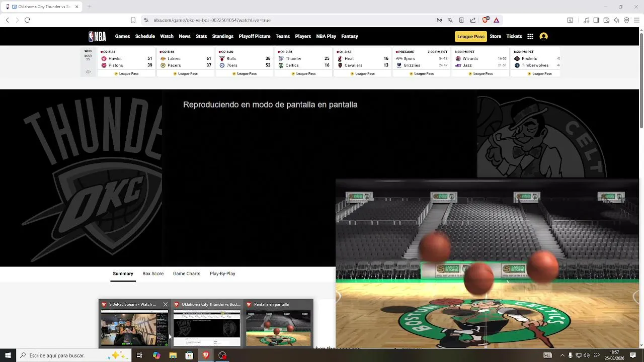Open the Standings menu item
This screenshot has height=362, width=644.
(x=223, y=36)
